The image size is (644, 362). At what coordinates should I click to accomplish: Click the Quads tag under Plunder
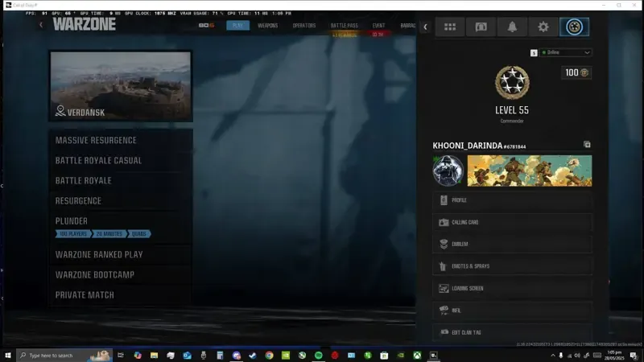(138, 234)
